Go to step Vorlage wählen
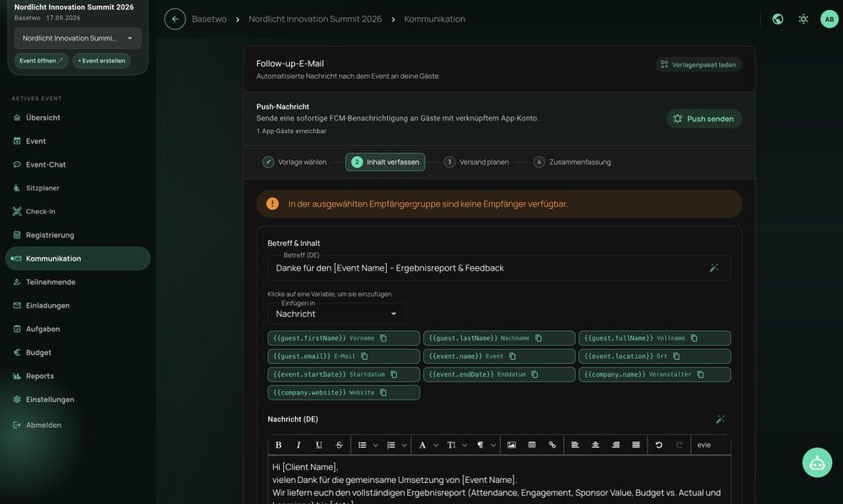The height and width of the screenshot is (504, 843). (x=294, y=162)
